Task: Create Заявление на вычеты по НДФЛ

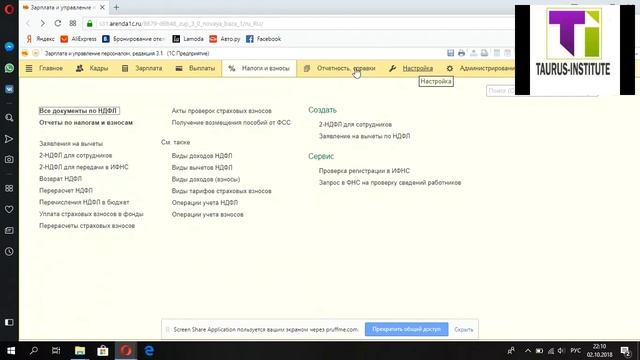Action: (364, 136)
